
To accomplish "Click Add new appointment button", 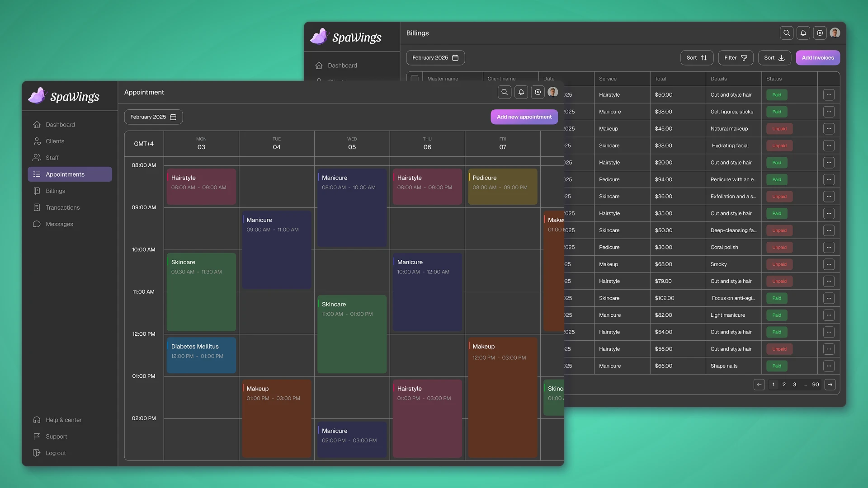I will [524, 117].
